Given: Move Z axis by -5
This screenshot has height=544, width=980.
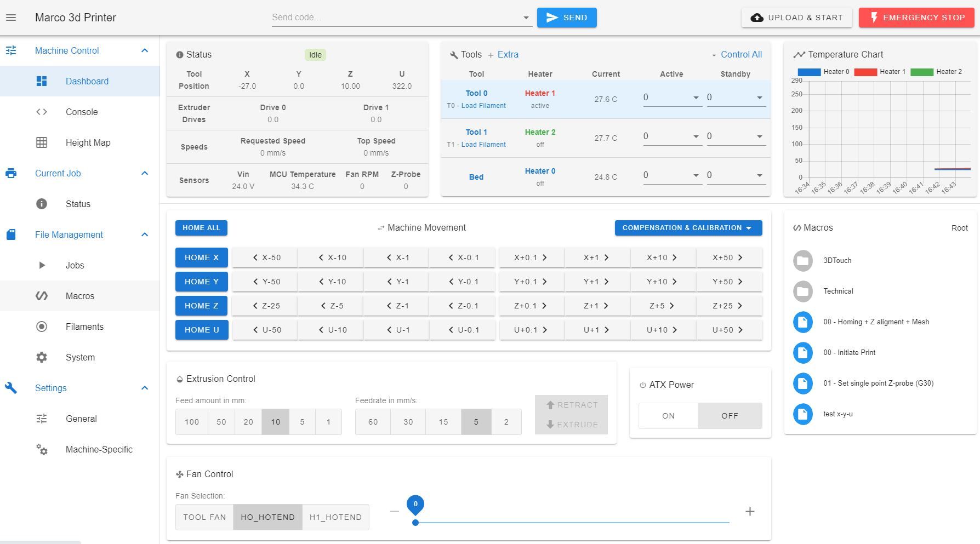Looking at the screenshot, I should coord(331,306).
